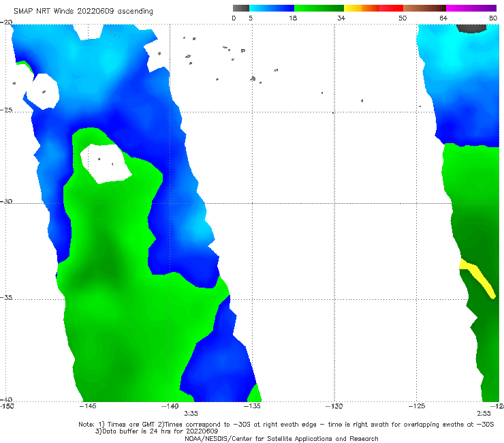Click the 'Data buffer is 24 hrs' note
Screen dimensions: 504x443
tap(157, 431)
